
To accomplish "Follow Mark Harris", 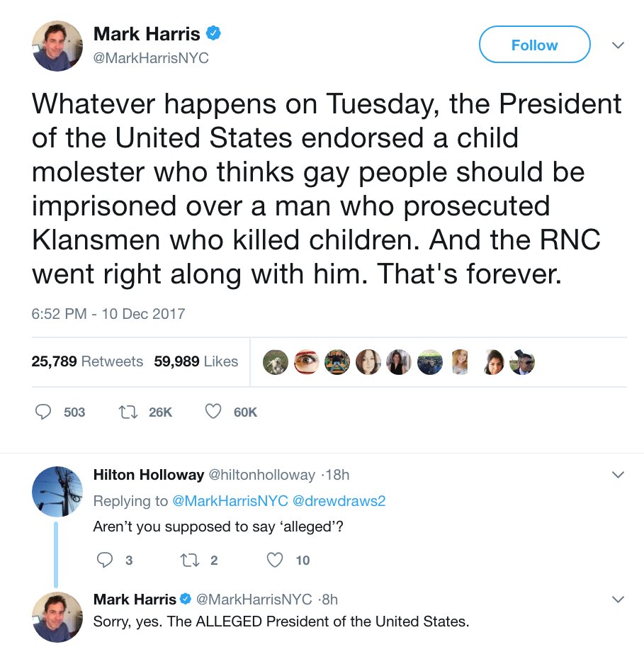I will tap(534, 45).
